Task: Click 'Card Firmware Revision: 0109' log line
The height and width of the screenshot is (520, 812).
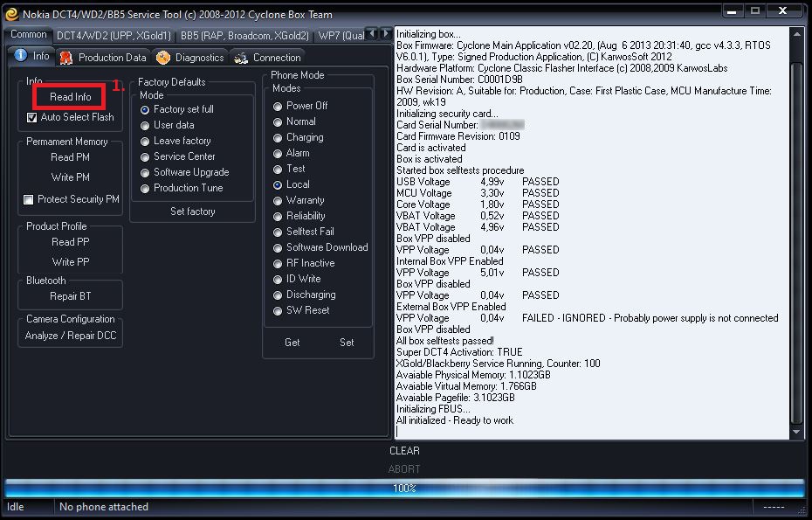Action: (x=458, y=136)
